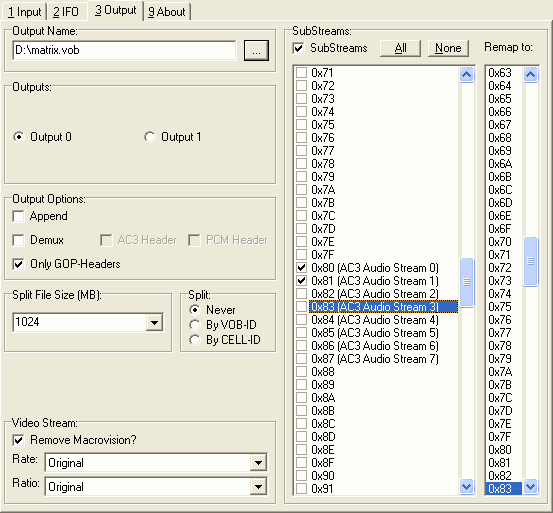
Task: Check the 0x7A substream box
Action: (301, 190)
